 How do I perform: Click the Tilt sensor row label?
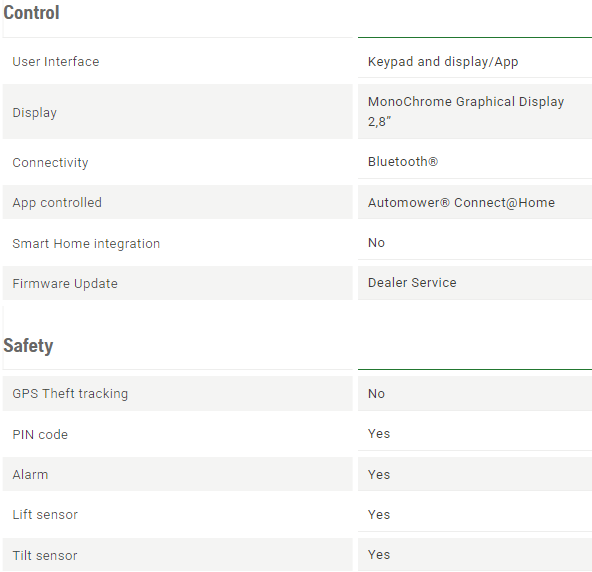click(45, 555)
